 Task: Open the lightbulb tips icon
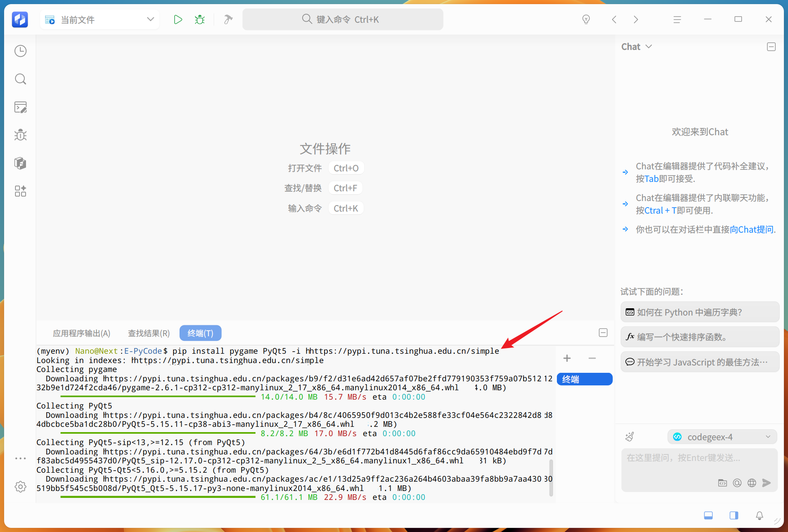[x=586, y=19]
